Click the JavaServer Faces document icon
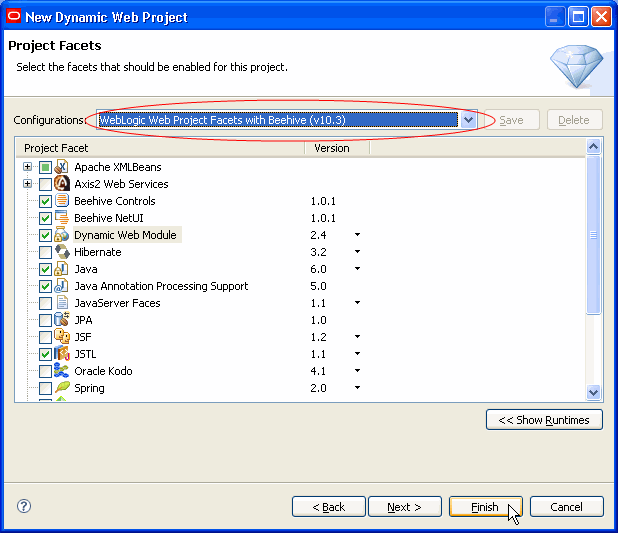Image resolution: width=618 pixels, height=533 pixels. pyautogui.click(x=62, y=303)
